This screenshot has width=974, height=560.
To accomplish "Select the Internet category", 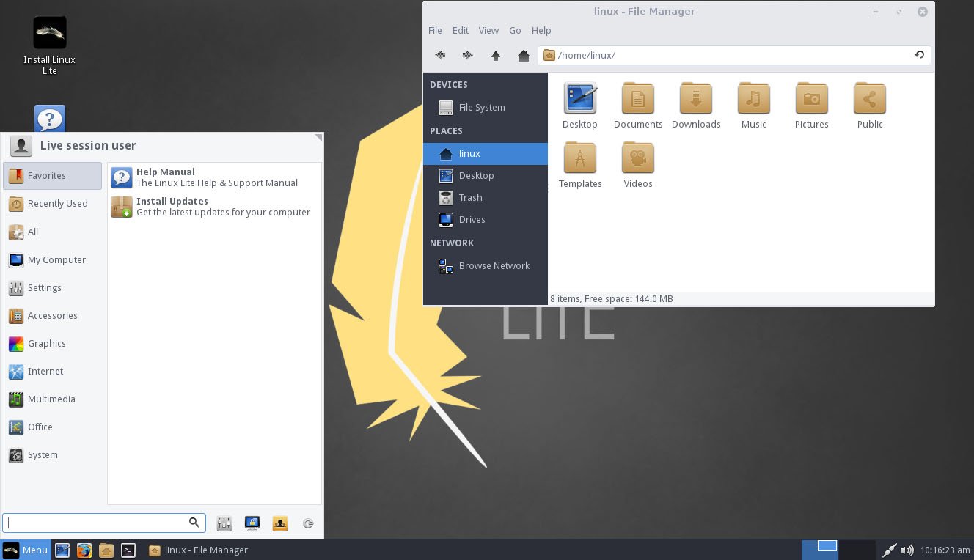I will (x=53, y=371).
